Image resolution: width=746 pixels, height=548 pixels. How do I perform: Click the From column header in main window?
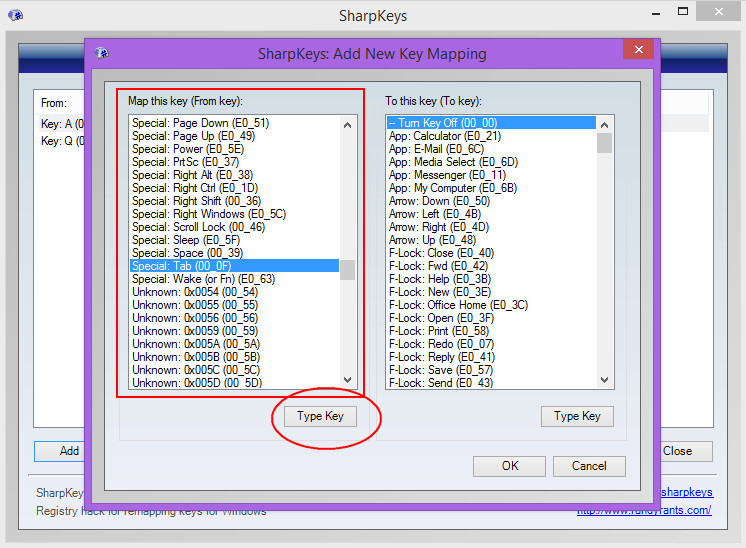[x=60, y=103]
